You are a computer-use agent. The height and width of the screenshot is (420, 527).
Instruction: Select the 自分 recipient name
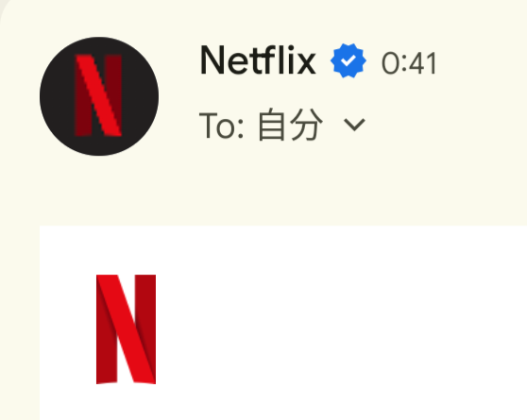click(x=290, y=125)
